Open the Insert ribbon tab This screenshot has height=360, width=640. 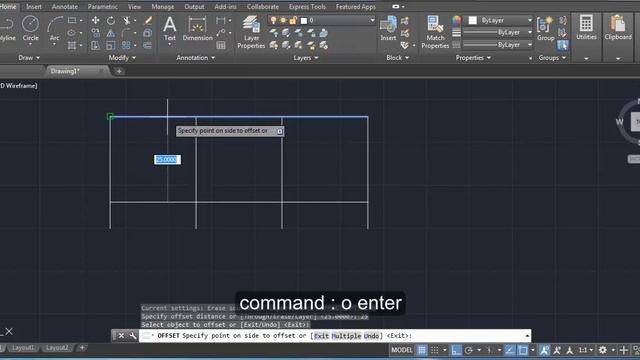tap(33, 7)
